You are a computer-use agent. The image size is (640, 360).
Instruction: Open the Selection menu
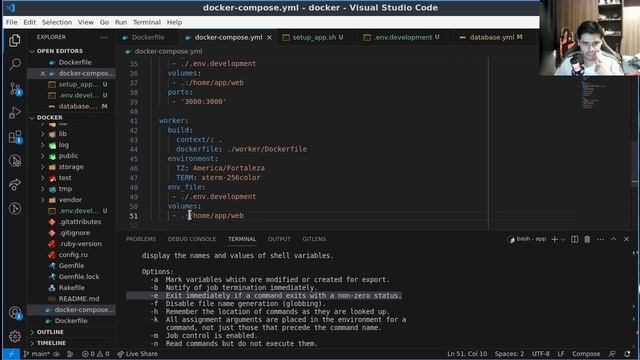(x=57, y=22)
